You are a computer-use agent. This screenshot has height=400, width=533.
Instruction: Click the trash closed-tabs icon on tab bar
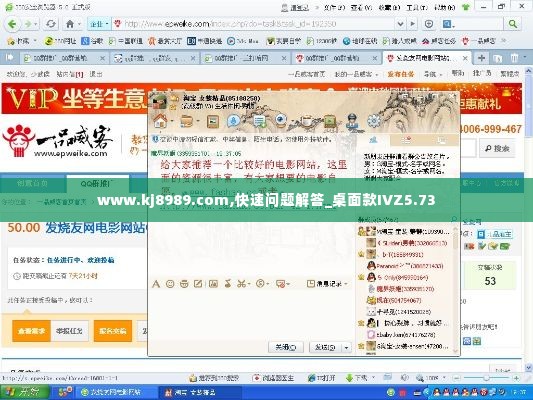(x=514, y=58)
